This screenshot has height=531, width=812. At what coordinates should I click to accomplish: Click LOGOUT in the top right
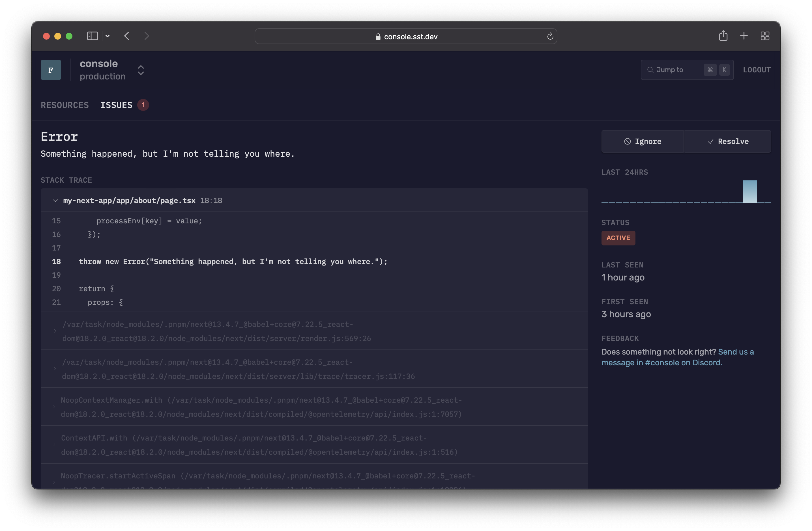click(x=757, y=70)
